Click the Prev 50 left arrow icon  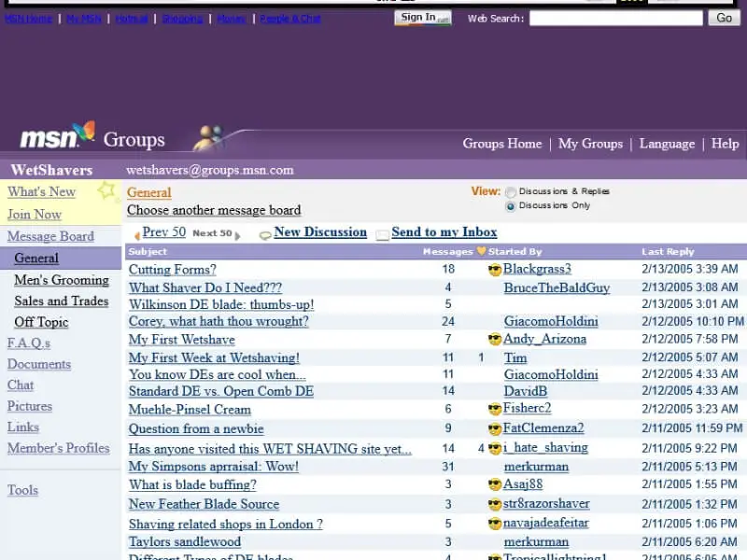(137, 235)
